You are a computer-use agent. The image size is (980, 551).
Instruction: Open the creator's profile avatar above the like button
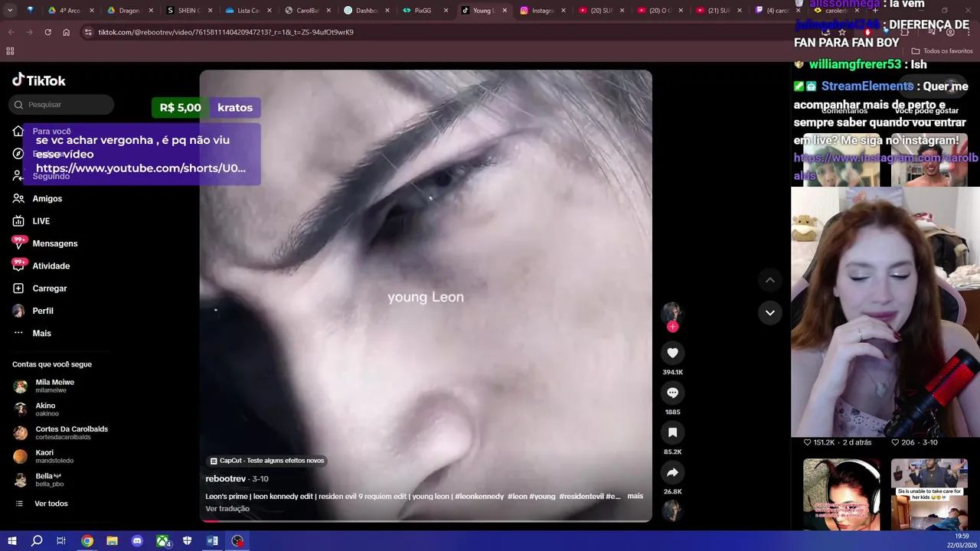(x=672, y=312)
